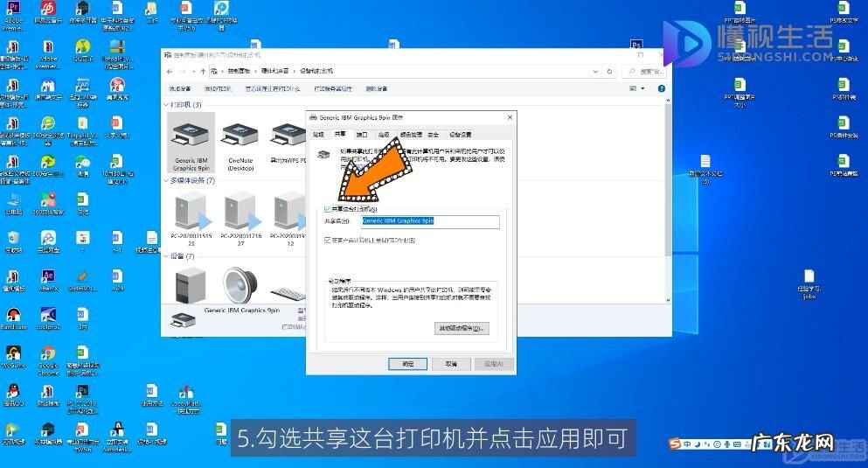
Task: Toggle Sogou input method Chinese mode
Action: click(687, 444)
